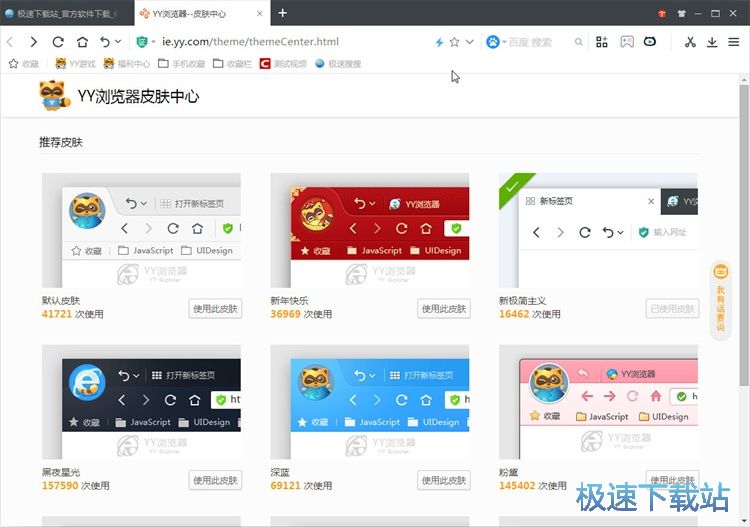Apply the 深蓝 skin button

(444, 480)
